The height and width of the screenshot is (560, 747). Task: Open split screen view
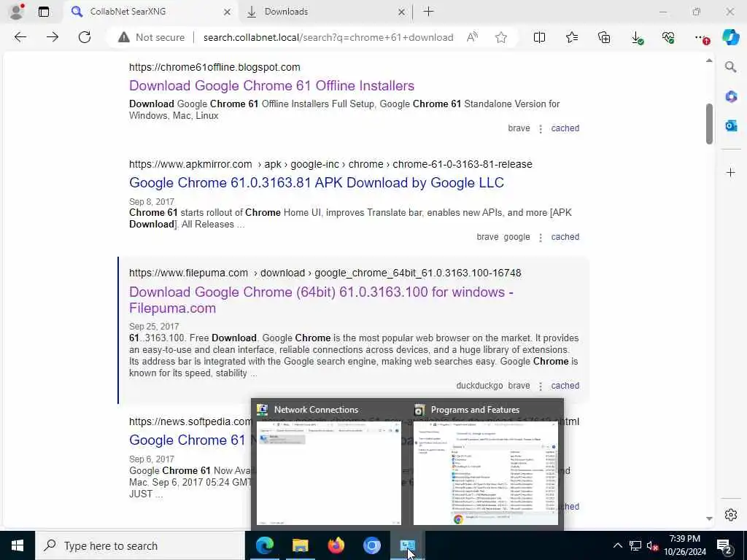pyautogui.click(x=539, y=37)
